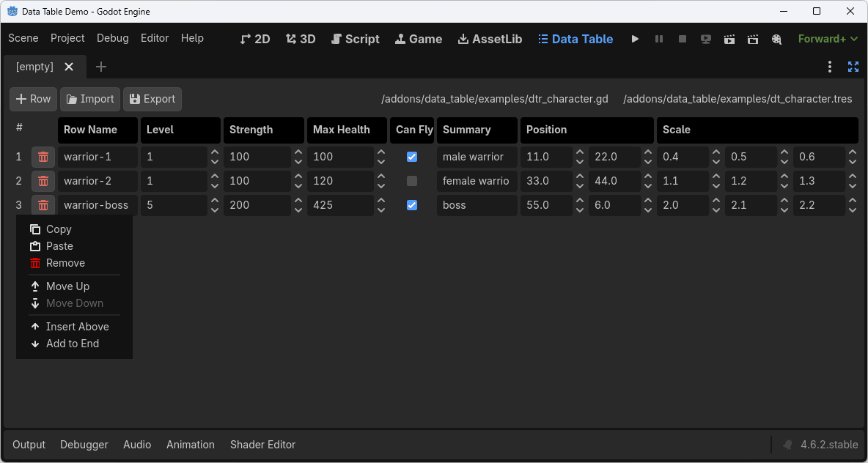Open Movie Maker mode reel icon
The height and width of the screenshot is (463, 868).
click(x=776, y=39)
